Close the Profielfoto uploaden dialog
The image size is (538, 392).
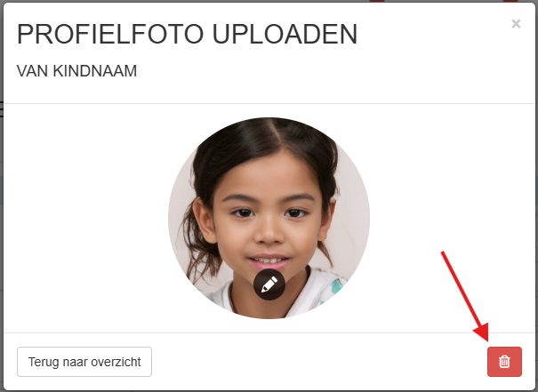coord(516,24)
